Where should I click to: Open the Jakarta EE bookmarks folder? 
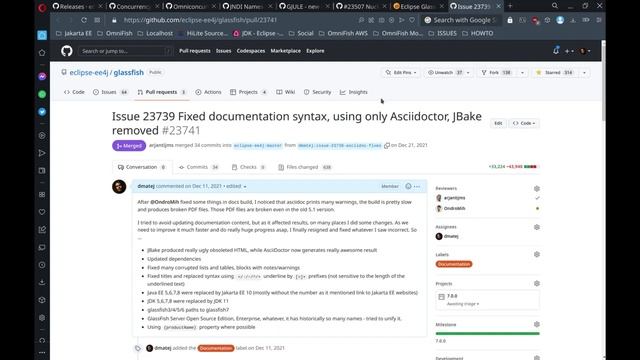(x=74, y=33)
